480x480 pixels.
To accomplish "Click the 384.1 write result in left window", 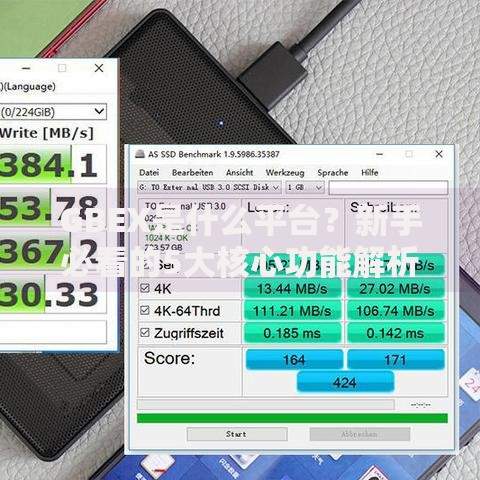I will 53,164.
